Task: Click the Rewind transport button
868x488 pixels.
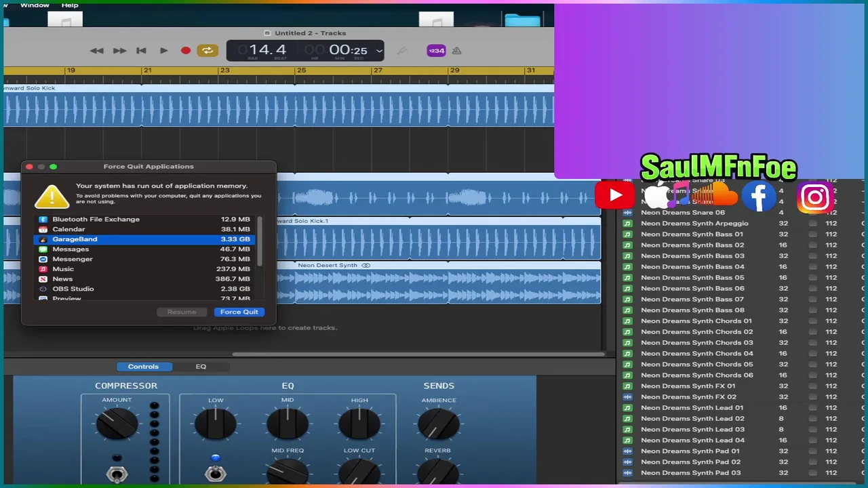Action: pos(97,51)
